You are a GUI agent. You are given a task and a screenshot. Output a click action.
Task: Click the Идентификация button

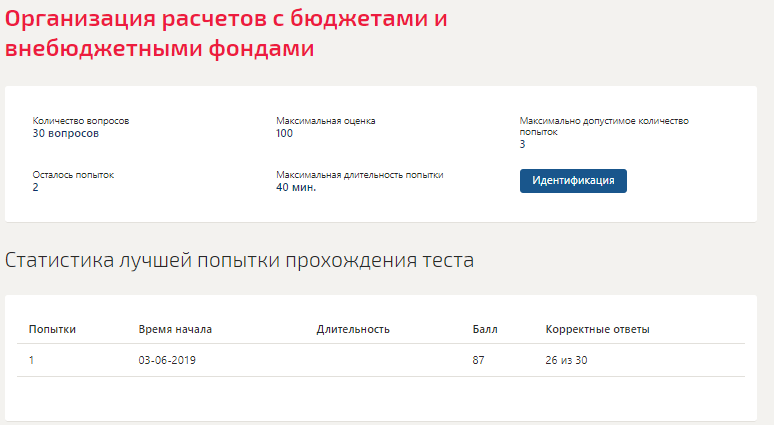[573, 181]
